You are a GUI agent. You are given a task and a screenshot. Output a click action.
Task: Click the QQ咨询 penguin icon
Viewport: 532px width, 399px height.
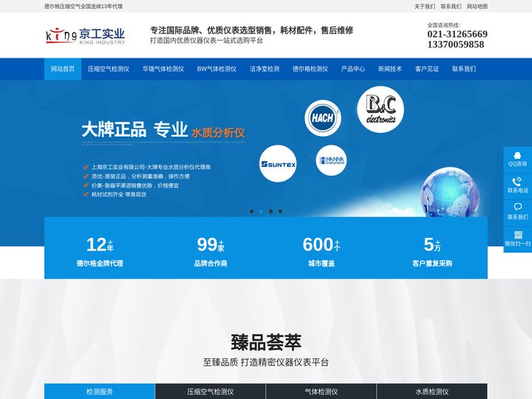tap(517, 155)
